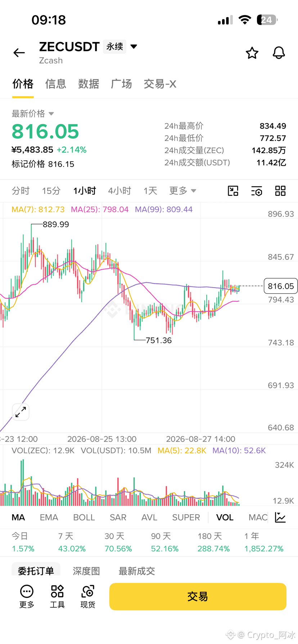298x644 pixels.
Task: Open the 工具 tools icon
Action: tap(57, 597)
